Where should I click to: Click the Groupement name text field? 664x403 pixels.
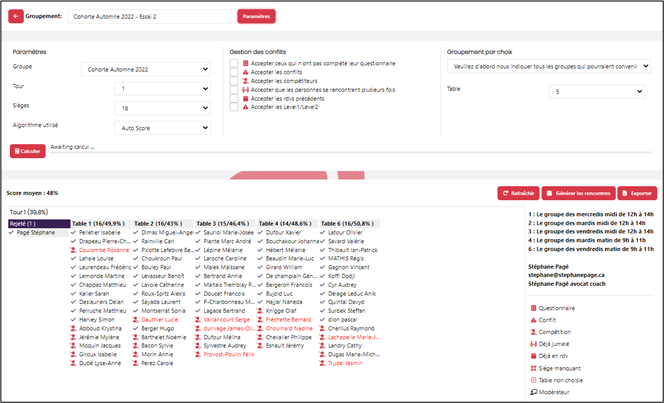(152, 16)
